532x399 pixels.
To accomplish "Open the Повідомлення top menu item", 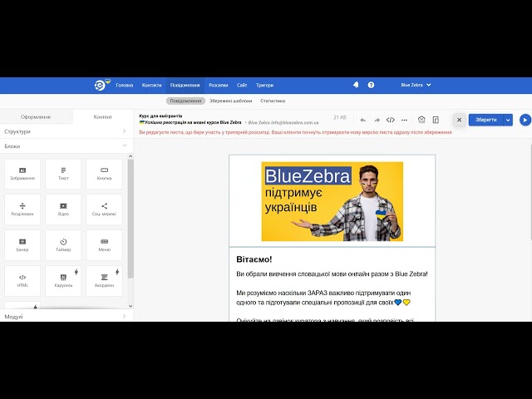I will (185, 85).
